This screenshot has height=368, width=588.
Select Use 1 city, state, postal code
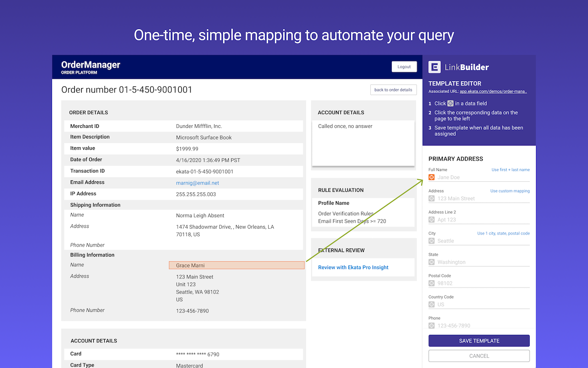tap(503, 233)
